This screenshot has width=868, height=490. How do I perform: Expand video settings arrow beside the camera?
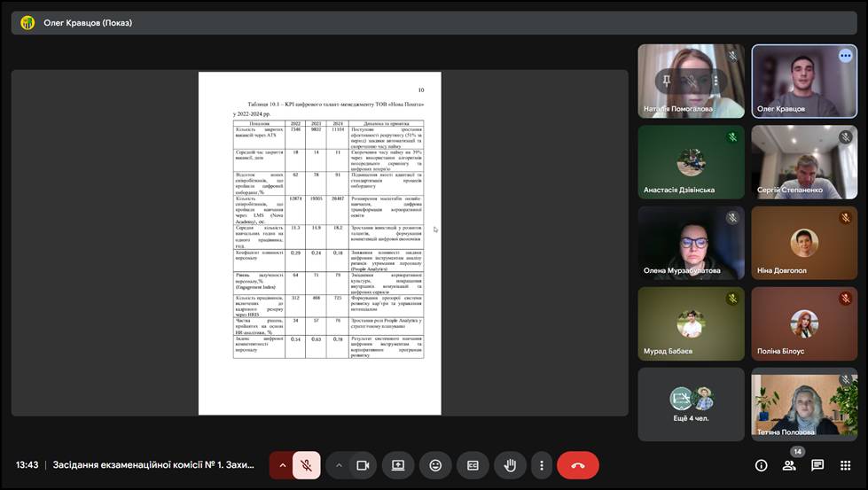tap(339, 465)
